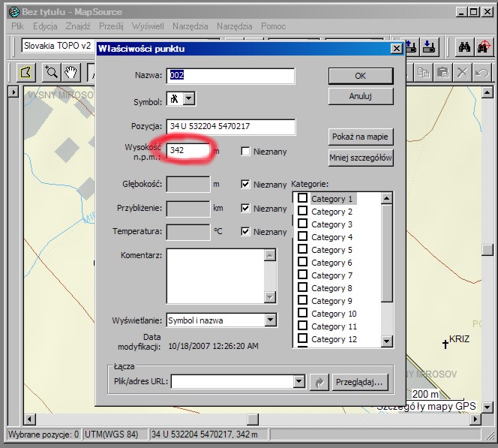Viewport: 498px width, 448px height.
Task: Open the Pomoc menu
Action: tap(273, 26)
